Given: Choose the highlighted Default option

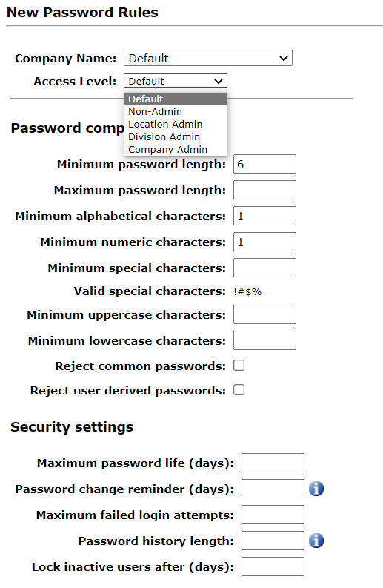Looking at the screenshot, I should coord(176,99).
